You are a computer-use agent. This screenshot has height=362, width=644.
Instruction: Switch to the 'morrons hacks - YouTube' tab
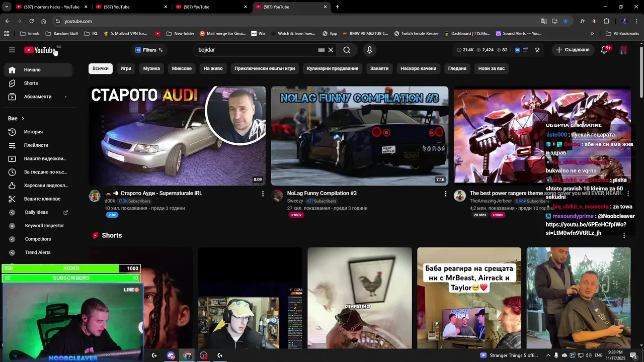[52, 7]
